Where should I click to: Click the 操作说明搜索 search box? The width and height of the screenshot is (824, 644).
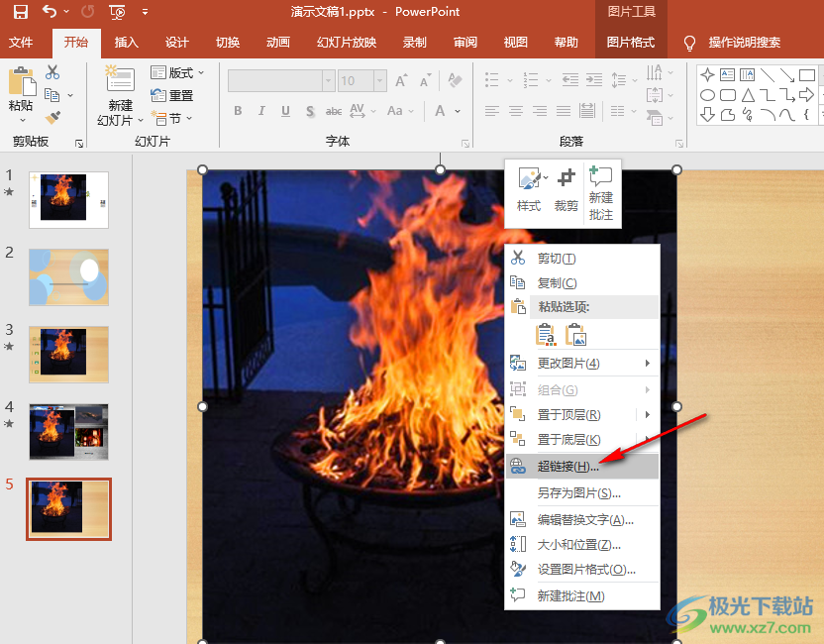744,43
